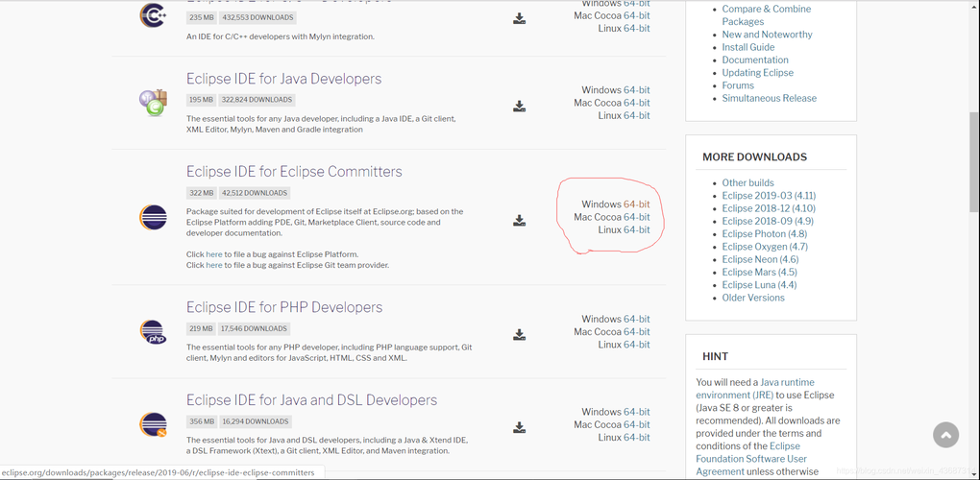Open Updating Eclipse link
The image size is (980, 480).
(757, 72)
